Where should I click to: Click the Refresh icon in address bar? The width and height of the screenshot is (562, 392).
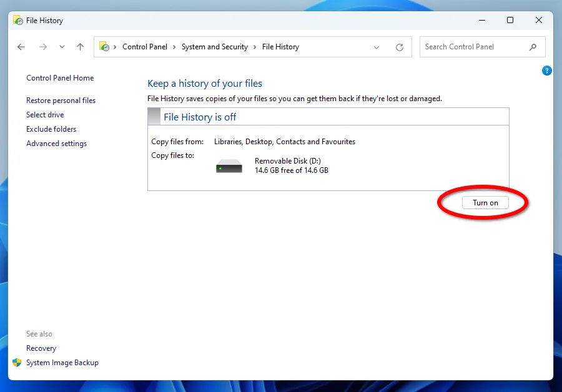tap(400, 47)
